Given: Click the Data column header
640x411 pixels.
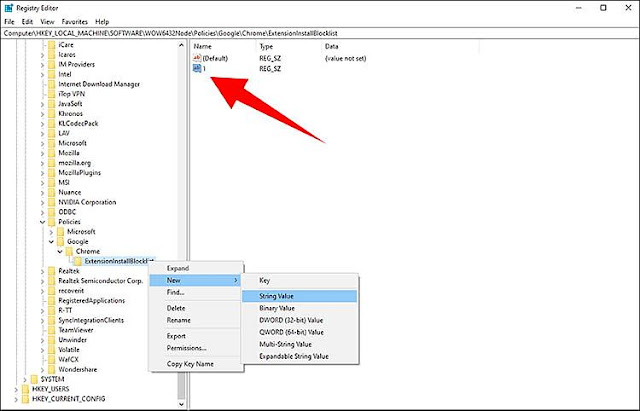Looking at the screenshot, I should pos(400,46).
